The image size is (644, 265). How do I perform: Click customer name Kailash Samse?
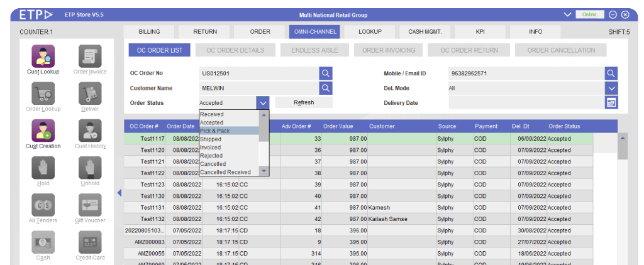pyautogui.click(x=388, y=219)
